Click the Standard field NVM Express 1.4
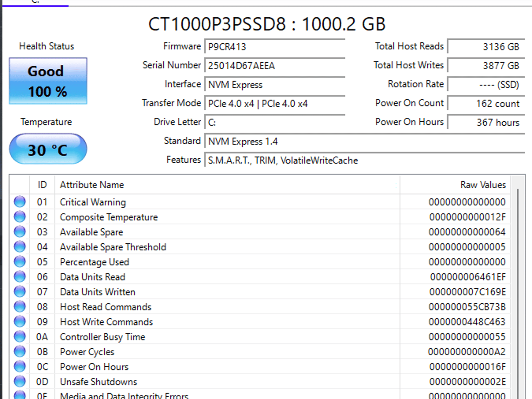The image size is (532, 399). 365,141
